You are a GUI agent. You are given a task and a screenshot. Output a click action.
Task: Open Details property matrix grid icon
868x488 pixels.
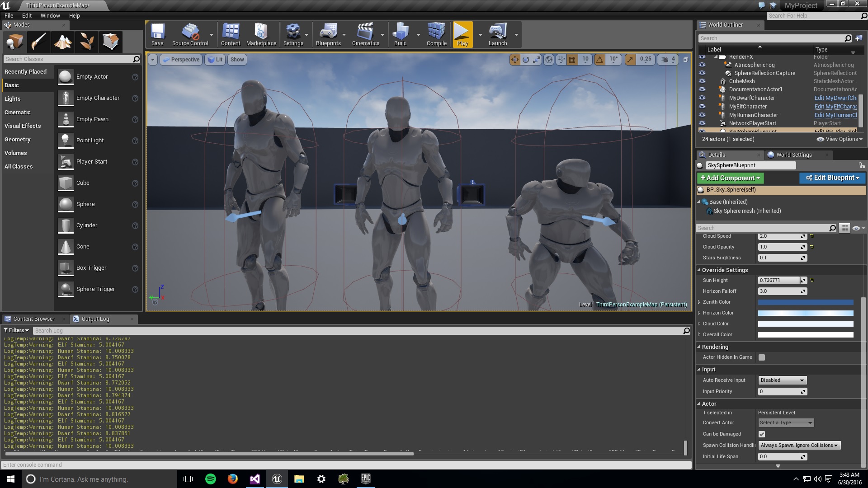point(844,228)
